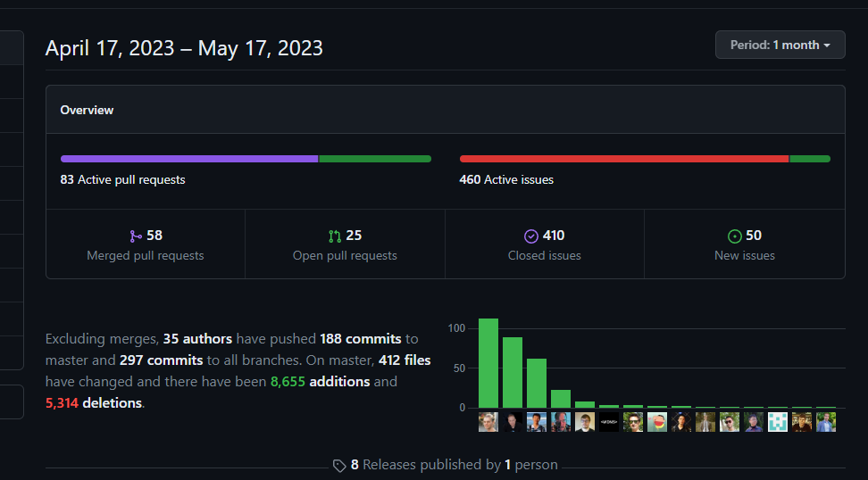This screenshot has height=480, width=868.
Task: Click the fourth contributor avatar with blue background
Action: click(561, 422)
